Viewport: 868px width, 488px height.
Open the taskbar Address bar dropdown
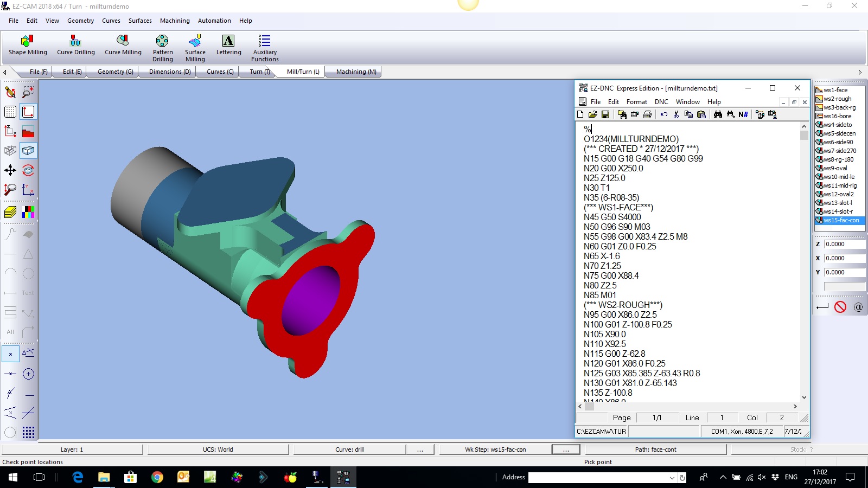pyautogui.click(x=672, y=478)
